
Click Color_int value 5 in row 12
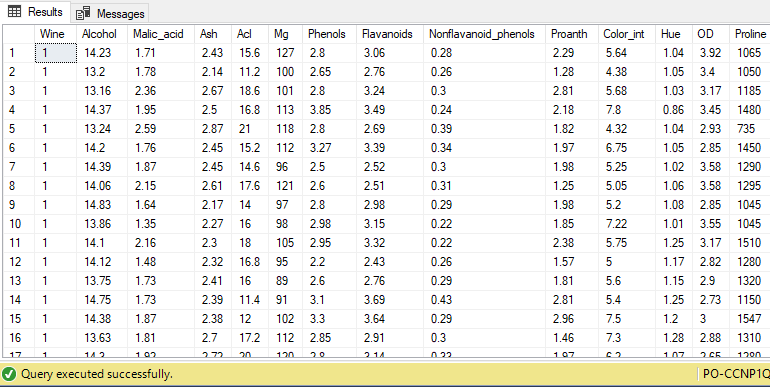tap(609, 261)
